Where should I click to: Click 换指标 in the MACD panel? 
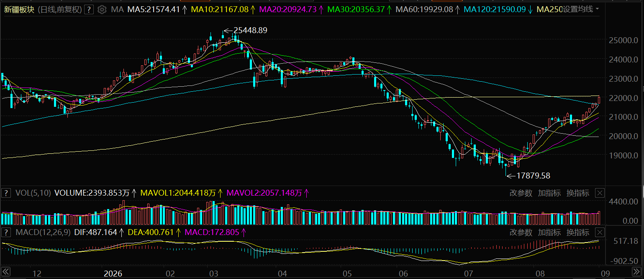[x=578, y=232]
